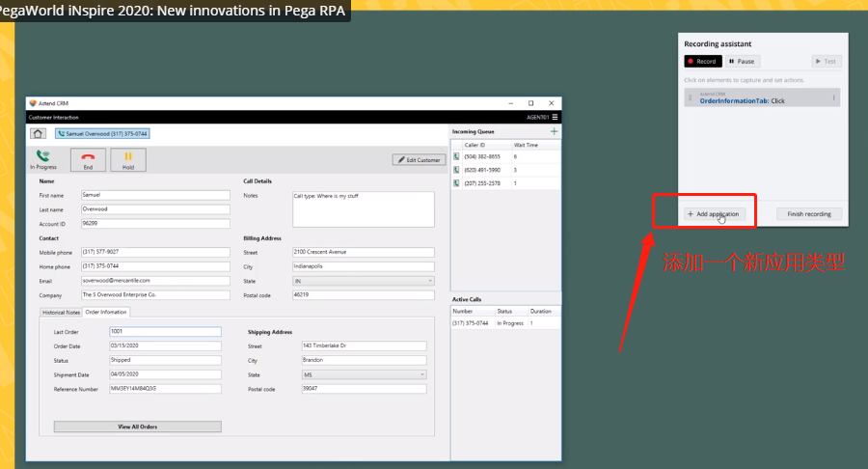Click the Email field
868x469 pixels.
click(155, 281)
